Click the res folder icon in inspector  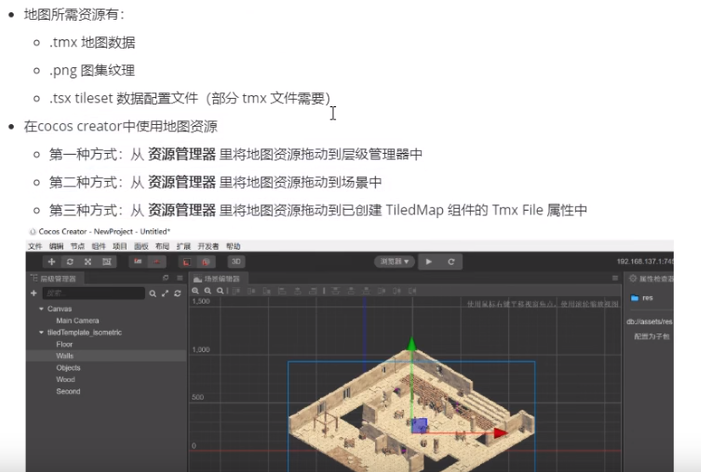tap(634, 298)
